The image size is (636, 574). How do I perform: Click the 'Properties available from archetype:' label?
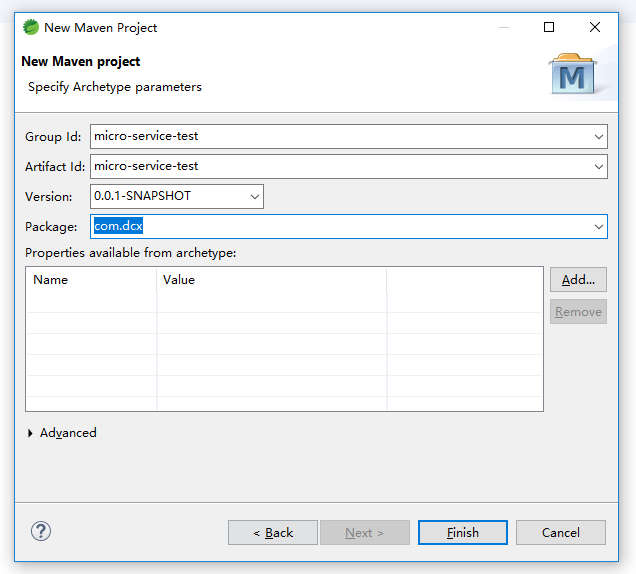(131, 253)
